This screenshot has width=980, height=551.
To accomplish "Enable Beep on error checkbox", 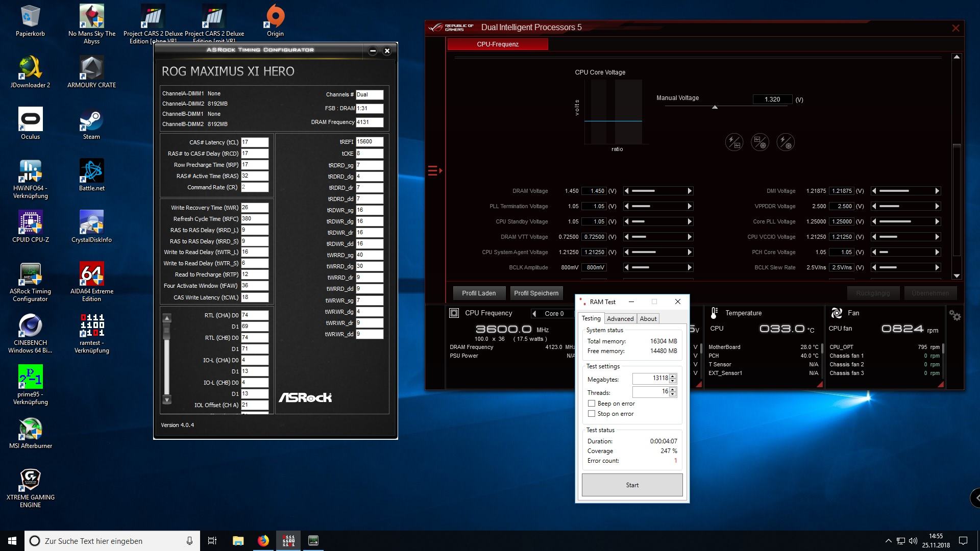I will point(592,404).
